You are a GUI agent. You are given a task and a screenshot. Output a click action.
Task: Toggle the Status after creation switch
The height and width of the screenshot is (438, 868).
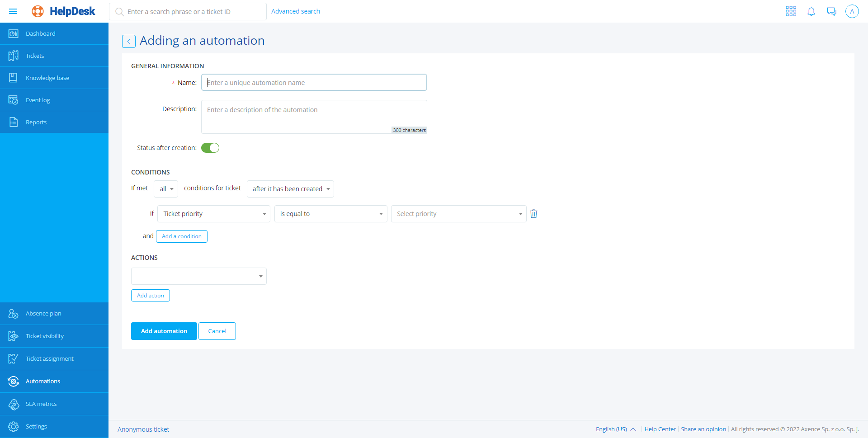tap(210, 148)
